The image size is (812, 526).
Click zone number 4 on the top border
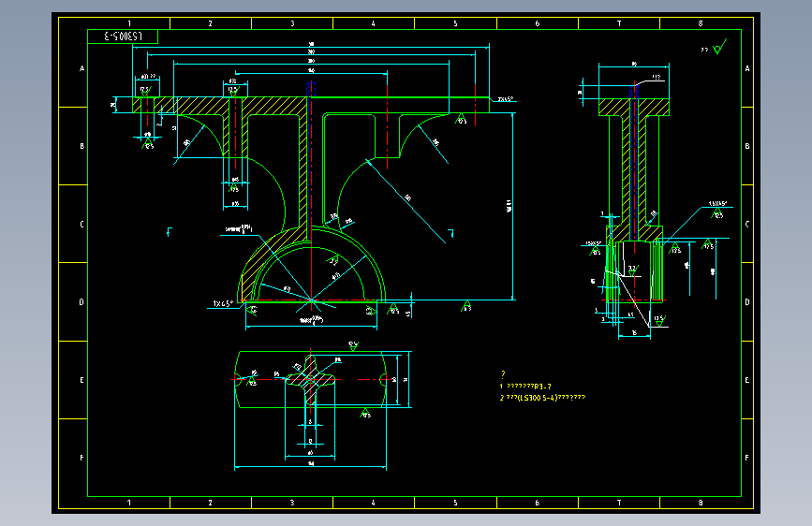[374, 23]
